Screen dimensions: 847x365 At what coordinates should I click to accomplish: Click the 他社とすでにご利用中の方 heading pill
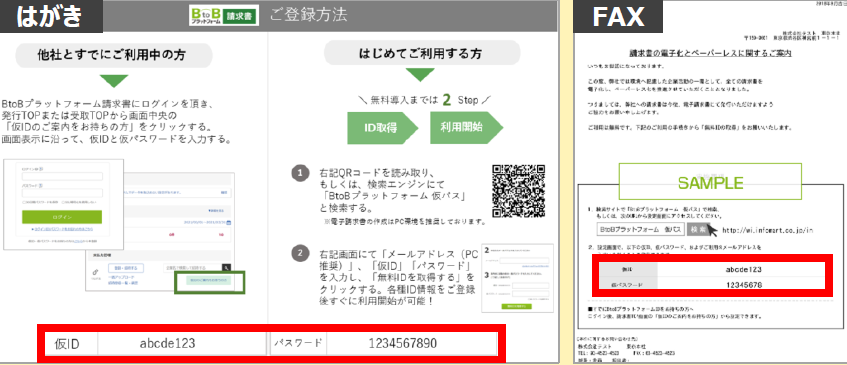[114, 55]
